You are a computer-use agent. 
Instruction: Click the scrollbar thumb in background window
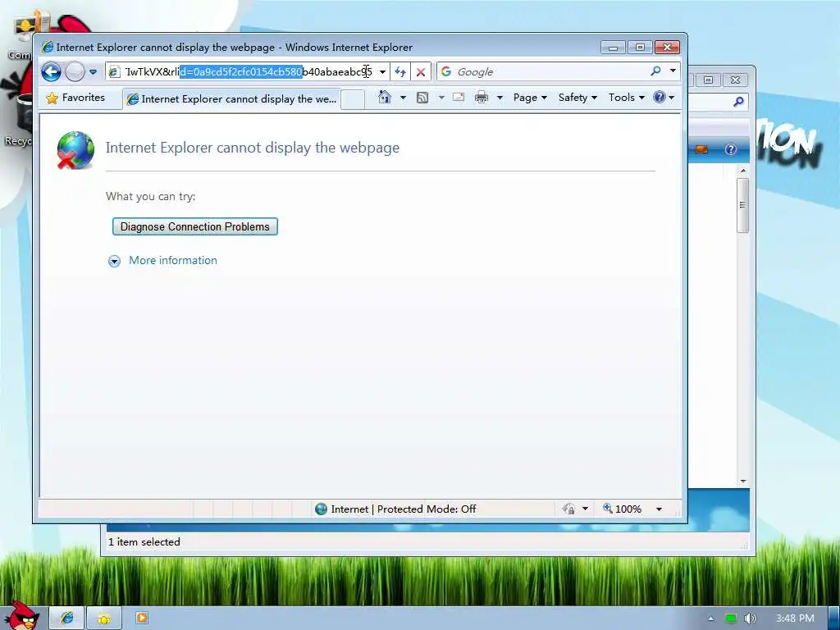(x=742, y=206)
